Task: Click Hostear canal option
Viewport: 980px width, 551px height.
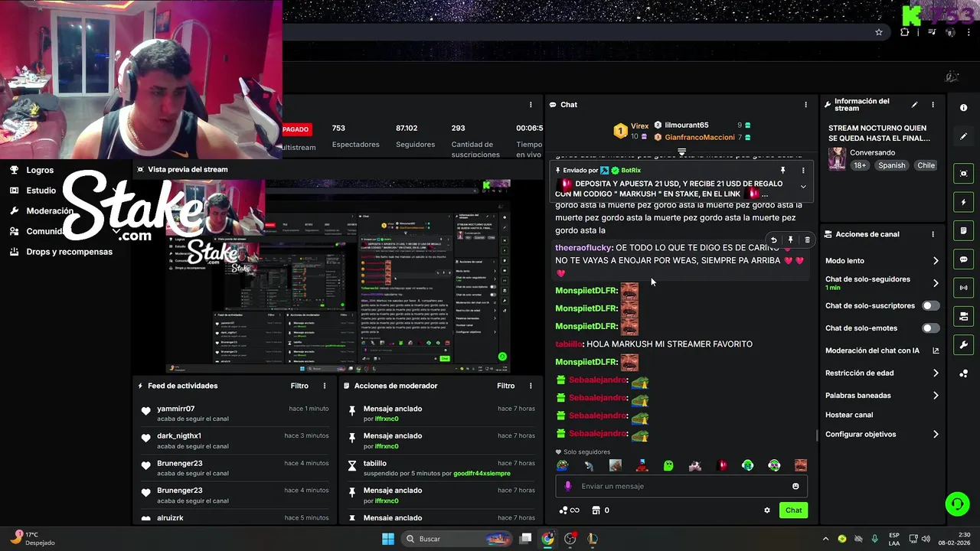Action: coord(849,415)
